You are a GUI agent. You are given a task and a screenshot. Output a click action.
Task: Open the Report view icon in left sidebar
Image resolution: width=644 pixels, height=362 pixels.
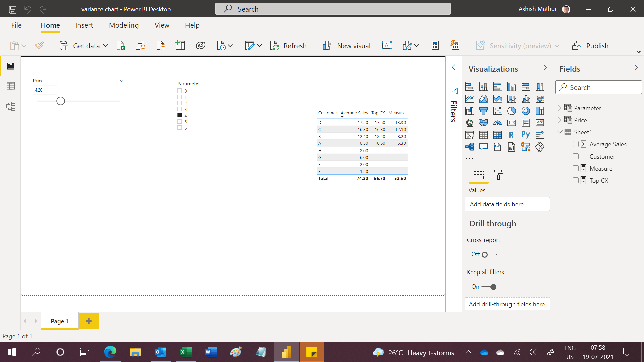11,66
